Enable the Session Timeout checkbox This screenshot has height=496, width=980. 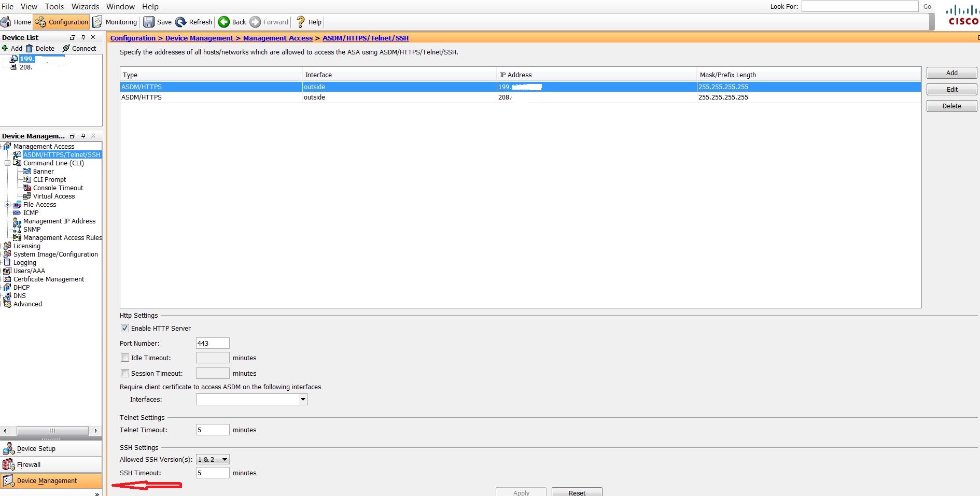coord(125,373)
